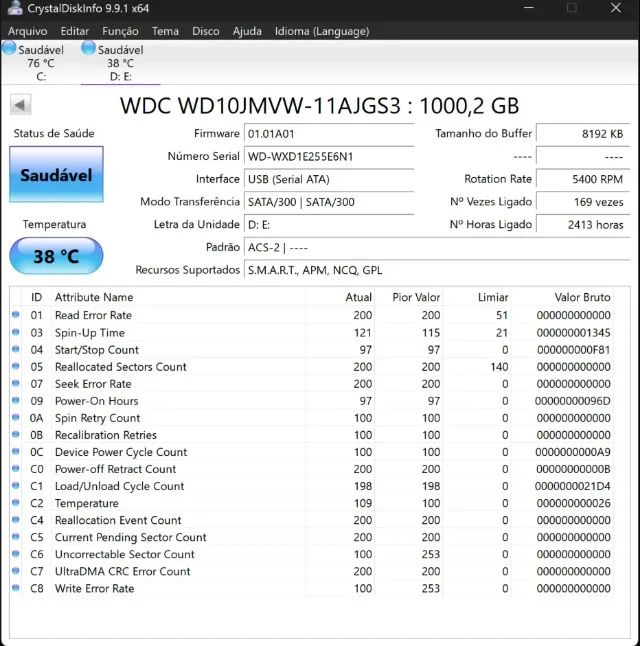Click the status dot of Recalibration Retries row
This screenshot has height=646, width=640.
[x=16, y=434]
